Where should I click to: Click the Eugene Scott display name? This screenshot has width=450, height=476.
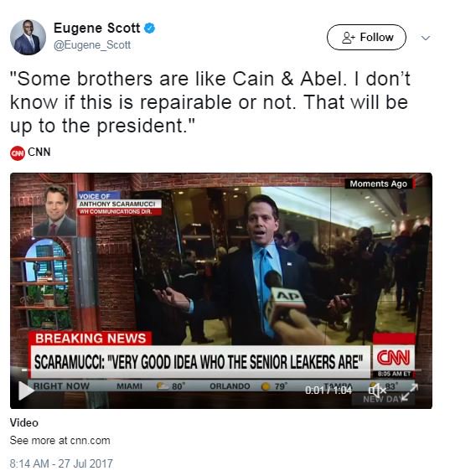[96, 28]
